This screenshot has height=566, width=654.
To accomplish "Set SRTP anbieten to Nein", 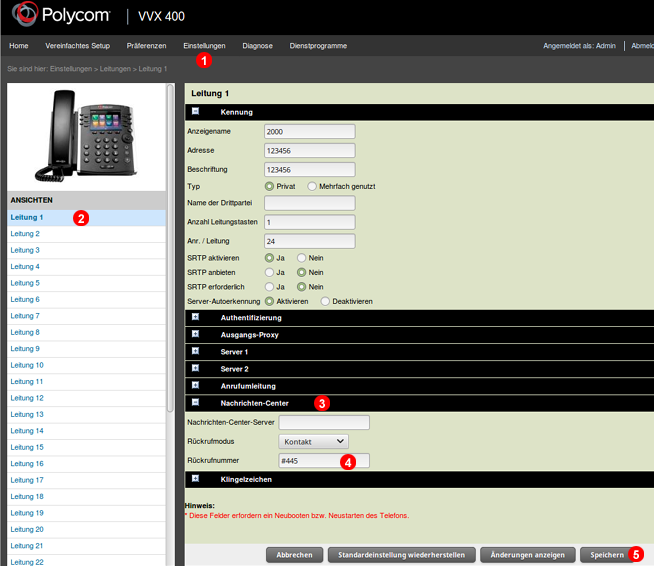I will [302, 272].
